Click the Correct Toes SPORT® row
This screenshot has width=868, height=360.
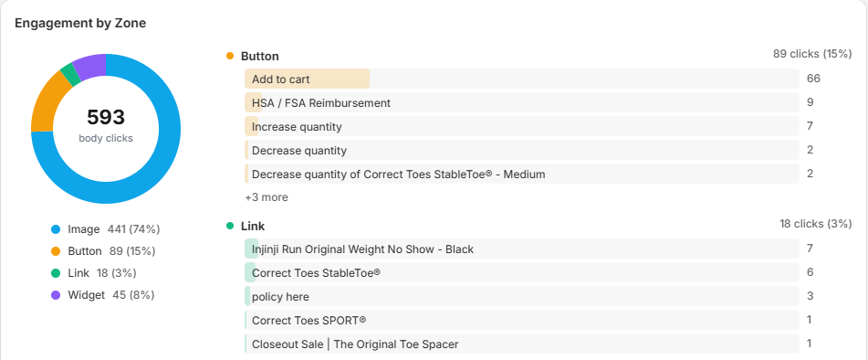click(521, 320)
